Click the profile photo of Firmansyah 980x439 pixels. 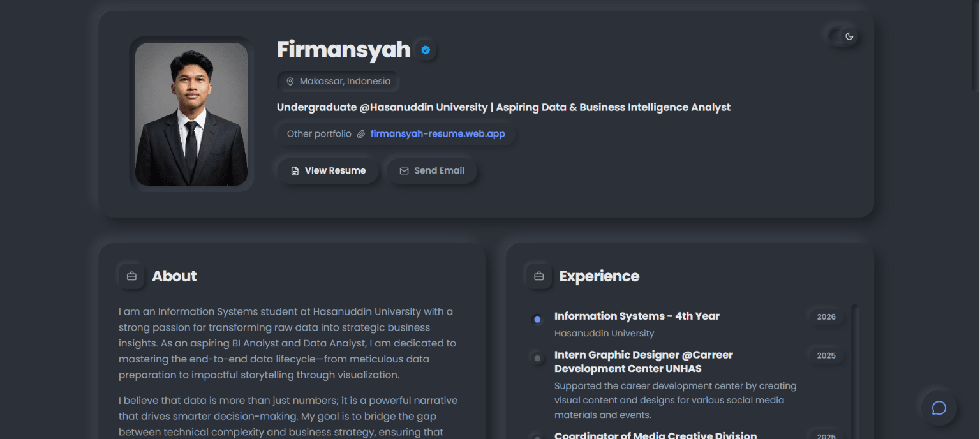click(191, 114)
